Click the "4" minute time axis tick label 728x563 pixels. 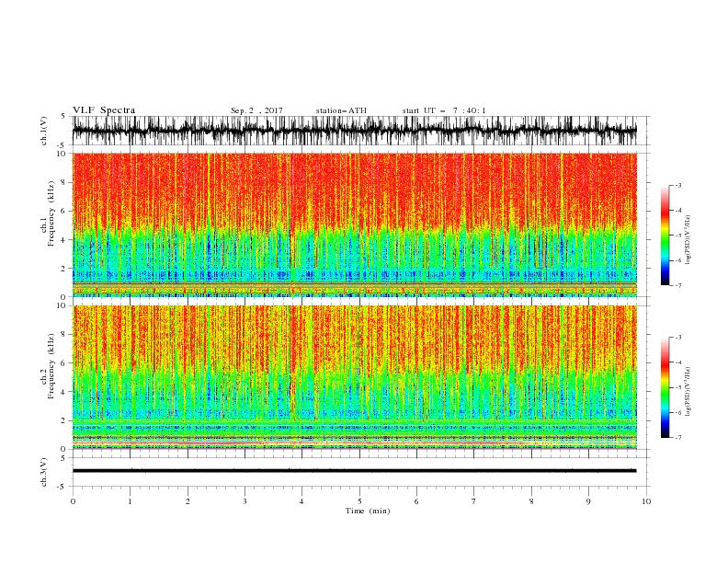click(x=301, y=501)
